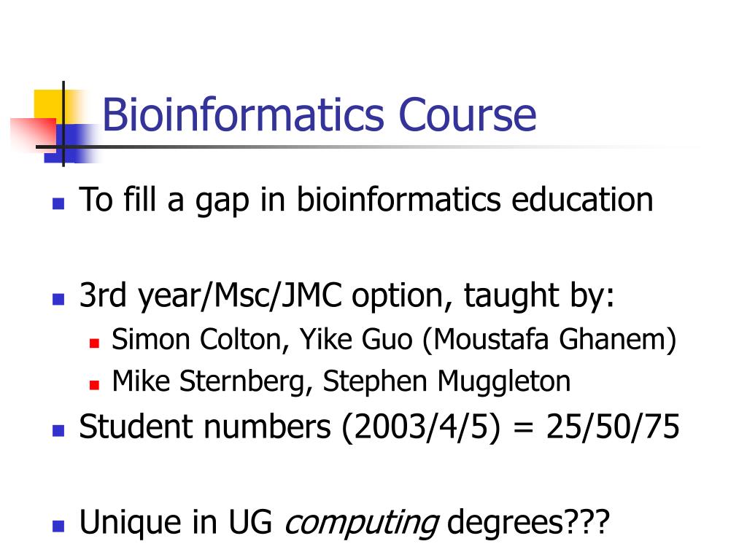Click blue bullet before 'Unique in UG'
The image size is (747, 560).
(58, 526)
